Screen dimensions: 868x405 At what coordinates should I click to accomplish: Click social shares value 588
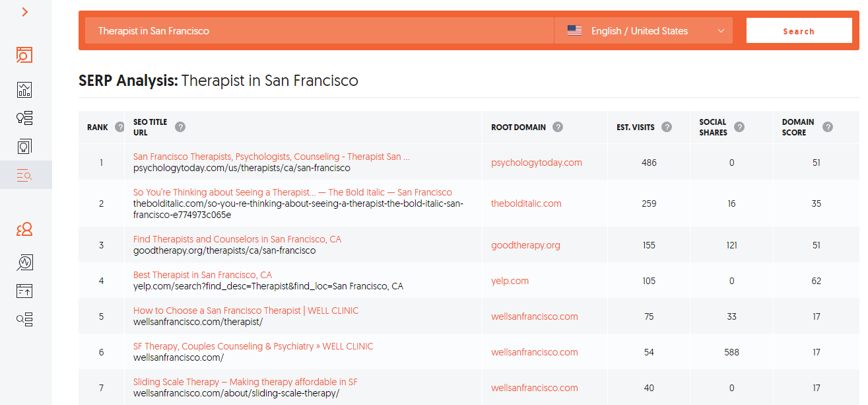point(731,352)
